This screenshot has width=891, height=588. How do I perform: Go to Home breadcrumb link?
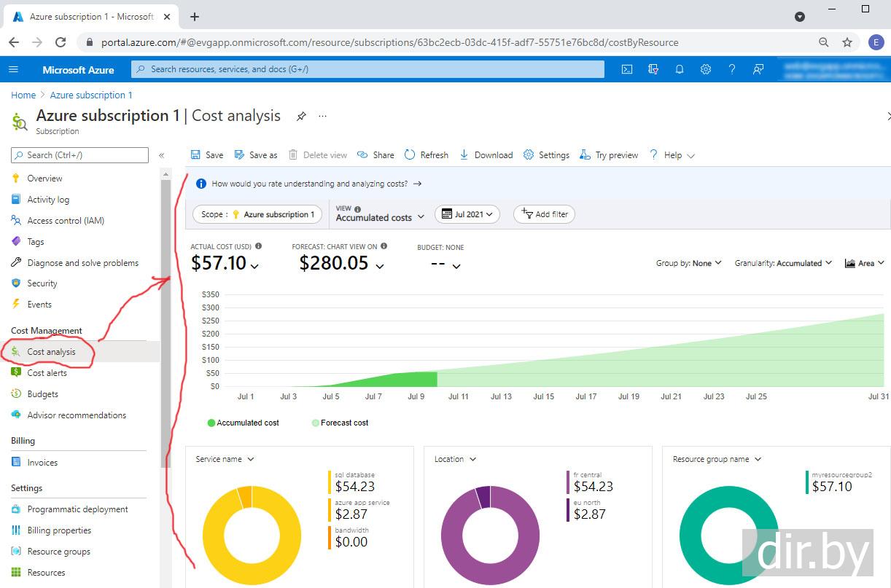coord(23,95)
